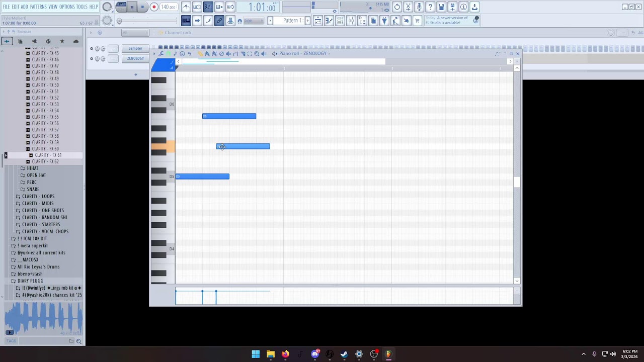Open project info icon
Image resolution: width=644 pixels, height=362 pixels.
463,7
